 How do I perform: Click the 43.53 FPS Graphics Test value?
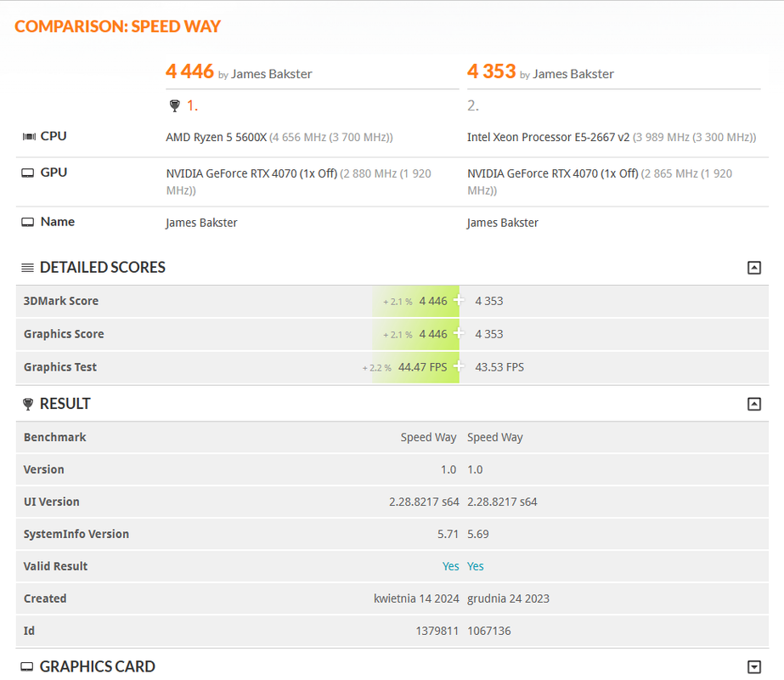point(499,366)
